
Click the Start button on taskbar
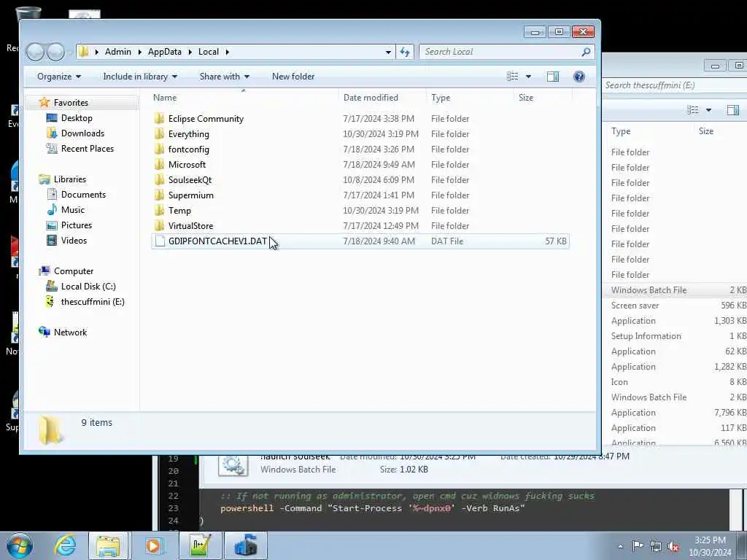20,545
